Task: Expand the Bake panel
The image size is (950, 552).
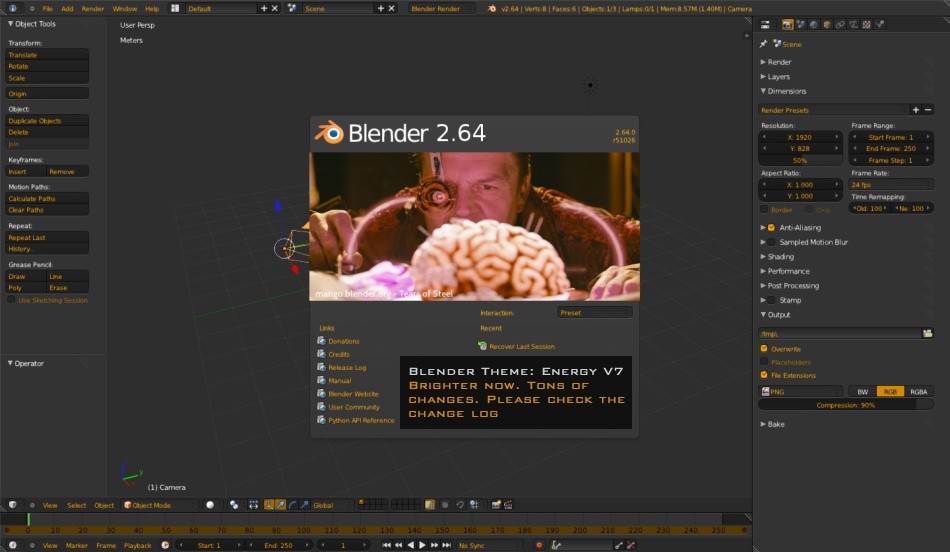Action: tap(772, 424)
